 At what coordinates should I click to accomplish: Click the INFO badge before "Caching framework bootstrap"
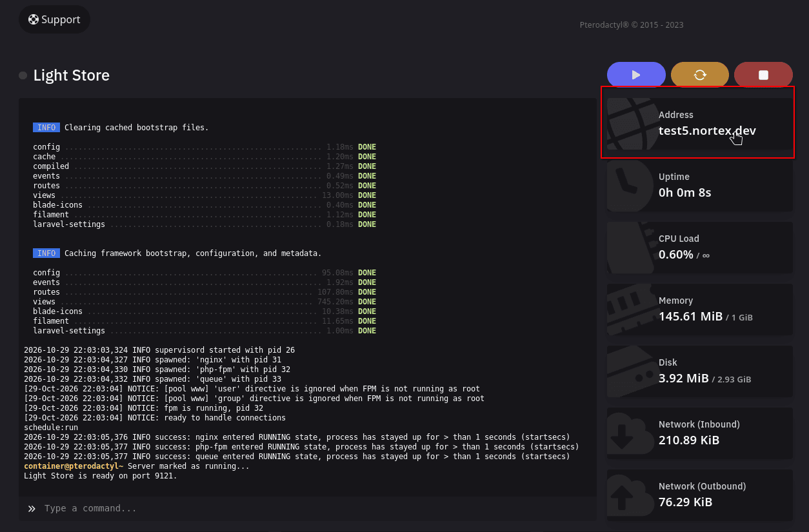point(46,253)
